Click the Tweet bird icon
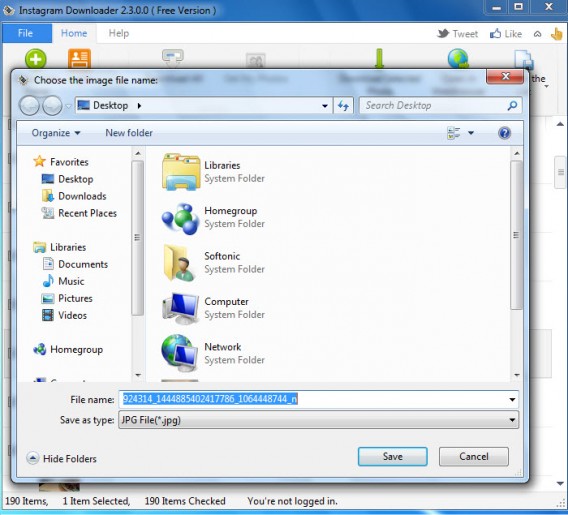 pyautogui.click(x=443, y=34)
